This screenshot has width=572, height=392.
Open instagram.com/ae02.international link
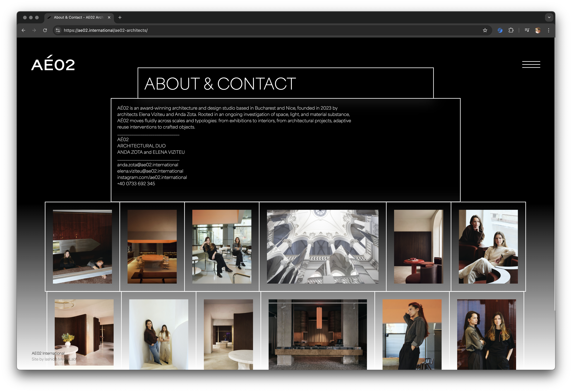pos(152,177)
